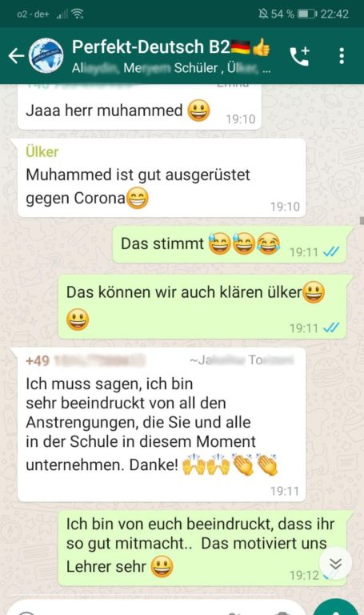Start a group call with phone icon

pos(300,56)
